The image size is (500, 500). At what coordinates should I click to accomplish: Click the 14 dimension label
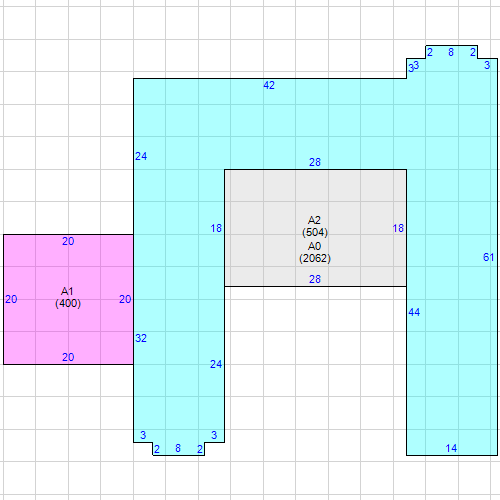click(451, 448)
